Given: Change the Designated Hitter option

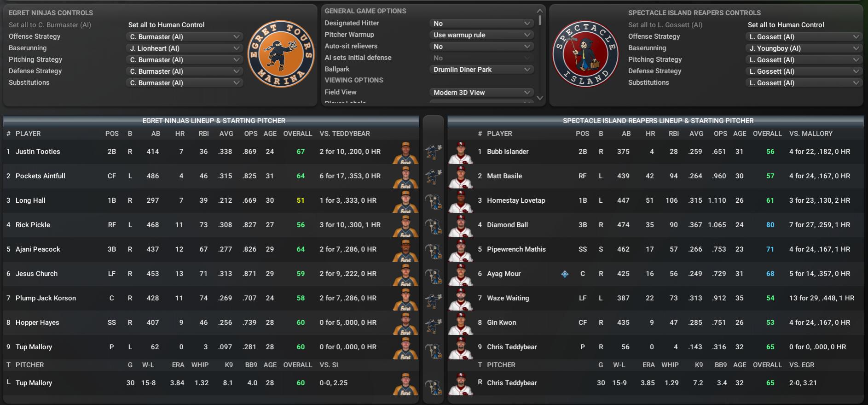Looking at the screenshot, I should click(481, 23).
